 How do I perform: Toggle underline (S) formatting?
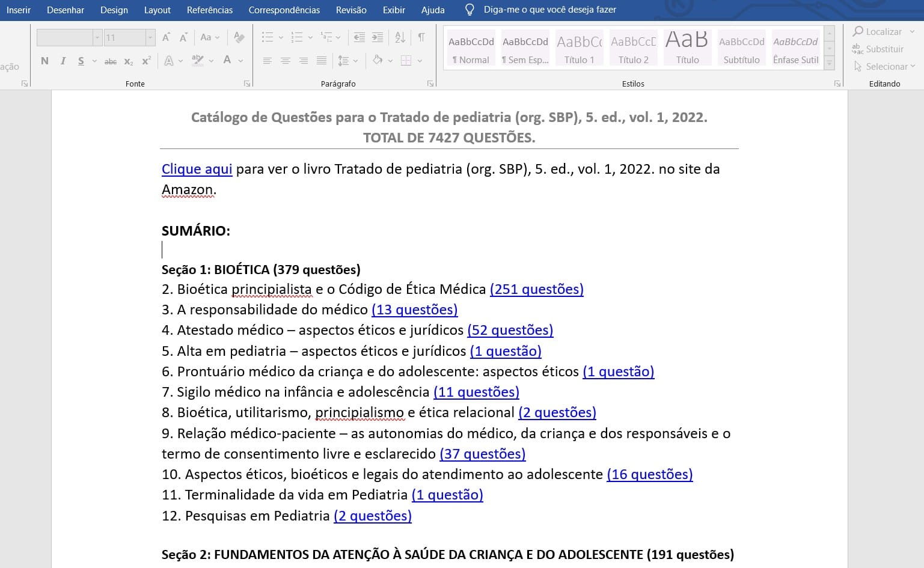(81, 61)
